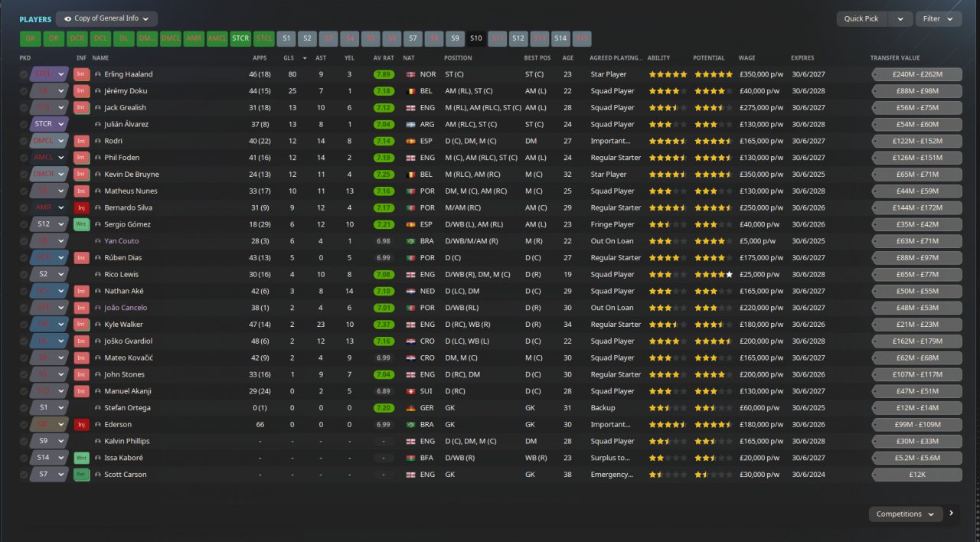Click profile icon beside Stefan Ortega
The width and height of the screenshot is (980, 542).
tap(98, 408)
